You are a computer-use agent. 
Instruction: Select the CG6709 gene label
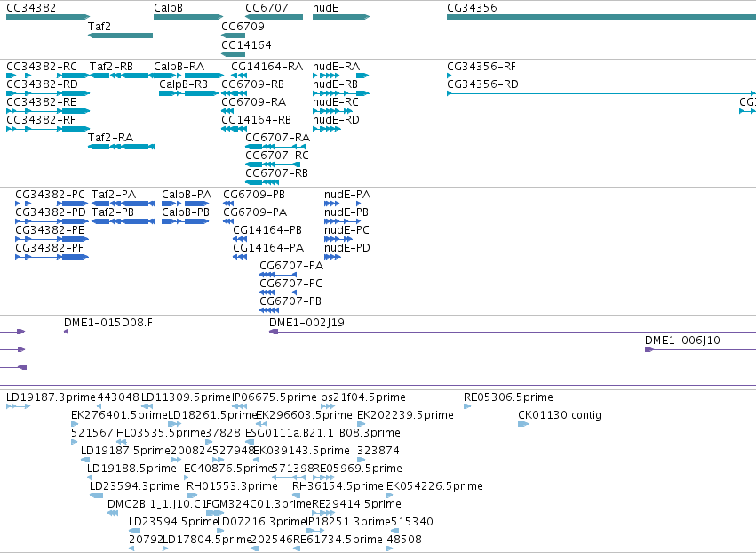tap(243, 26)
